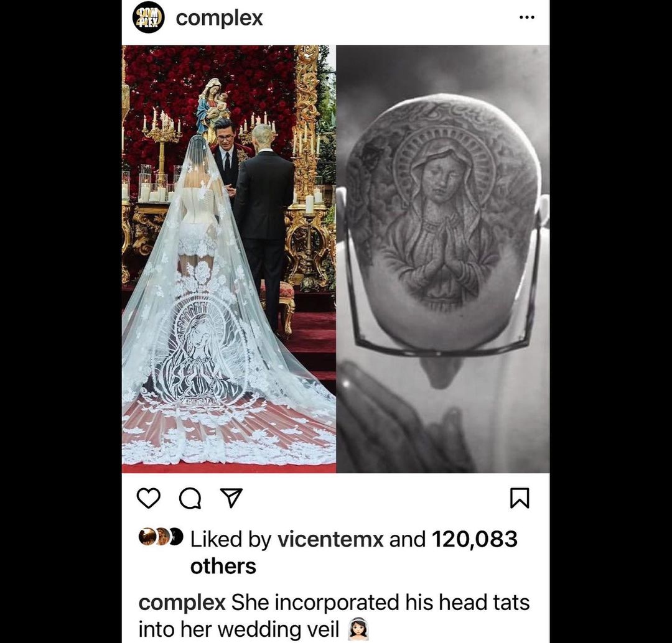Tap third dark liker avatar in likes row

pyautogui.click(x=177, y=537)
